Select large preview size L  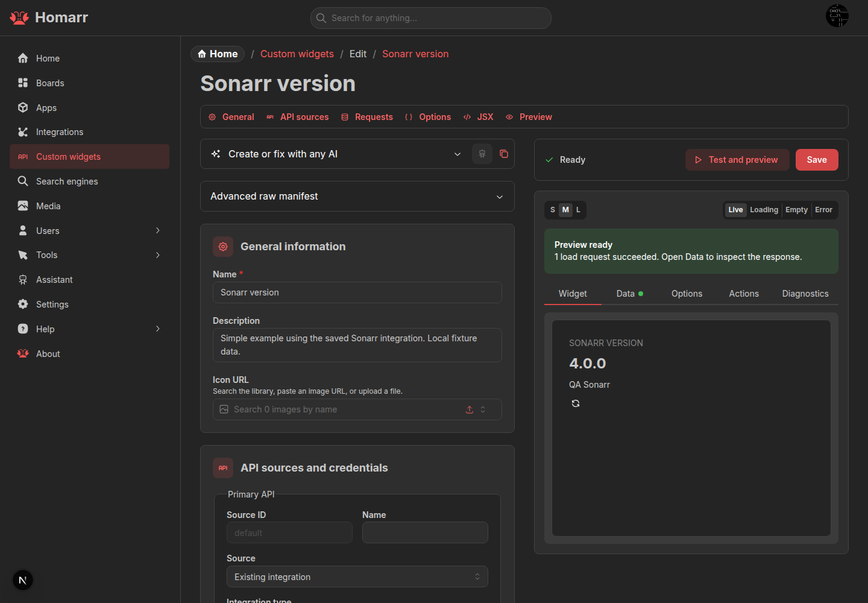click(578, 210)
